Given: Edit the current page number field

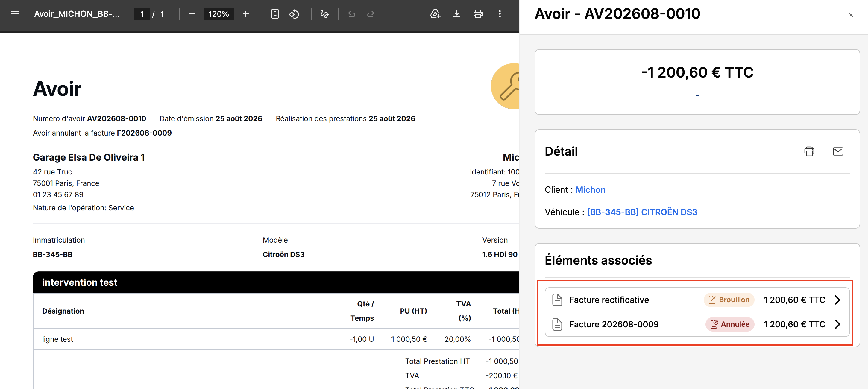Looking at the screenshot, I should click(x=142, y=14).
